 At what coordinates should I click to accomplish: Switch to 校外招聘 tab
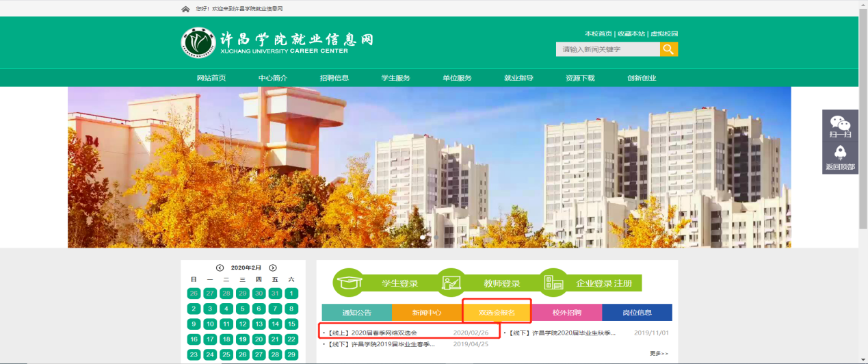coord(567,313)
